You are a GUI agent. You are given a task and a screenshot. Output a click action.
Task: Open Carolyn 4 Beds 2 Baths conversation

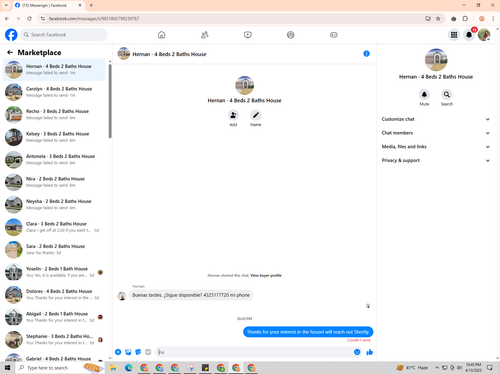(x=54, y=92)
